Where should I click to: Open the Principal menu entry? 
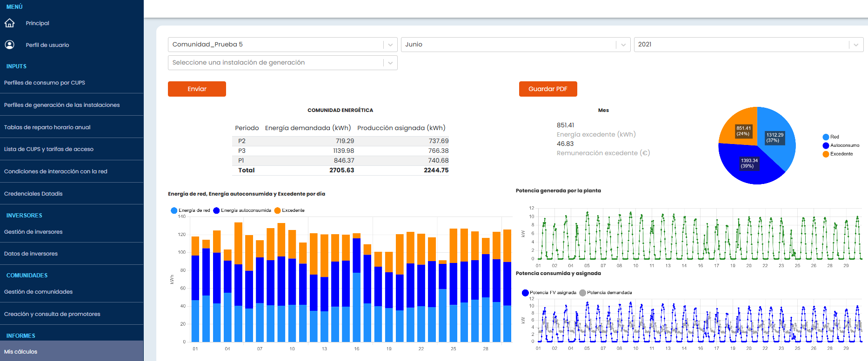pyautogui.click(x=37, y=23)
